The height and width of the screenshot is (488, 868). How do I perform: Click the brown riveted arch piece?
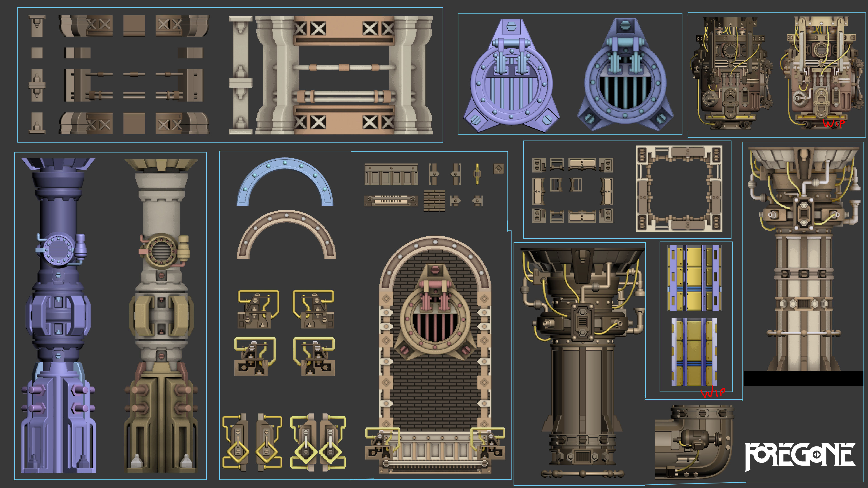point(286,235)
